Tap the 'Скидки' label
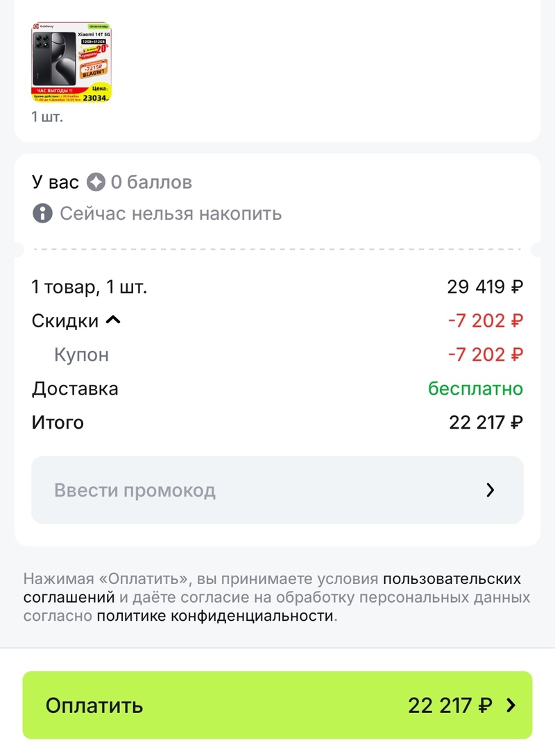This screenshot has height=756, width=555. (x=65, y=320)
